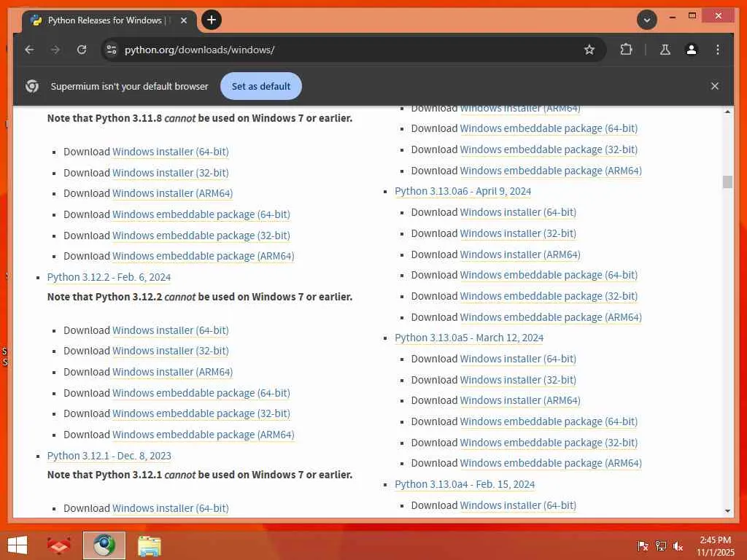Viewport: 747px width, 560px height.
Task: Click the address bar URL field
Action: click(x=352, y=50)
